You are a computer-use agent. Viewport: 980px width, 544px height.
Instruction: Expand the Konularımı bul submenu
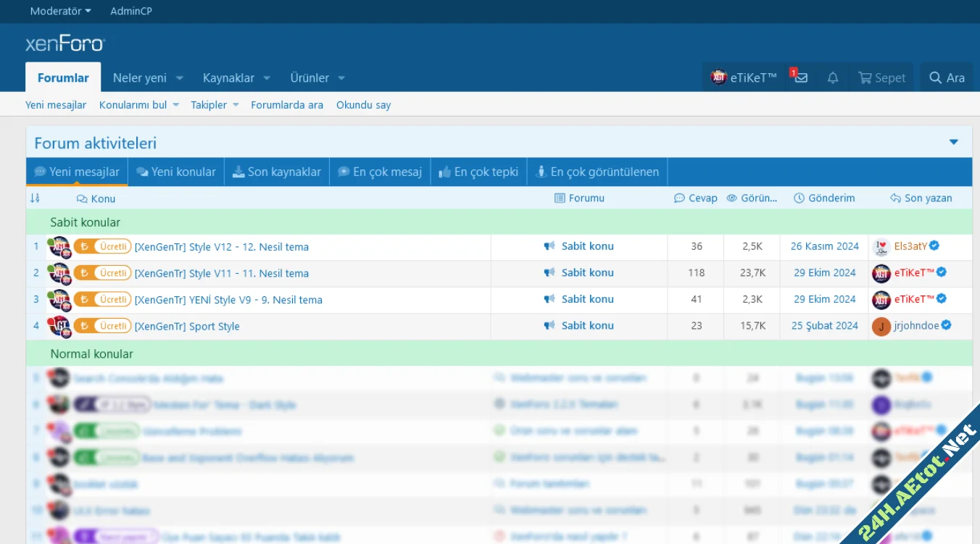[175, 105]
